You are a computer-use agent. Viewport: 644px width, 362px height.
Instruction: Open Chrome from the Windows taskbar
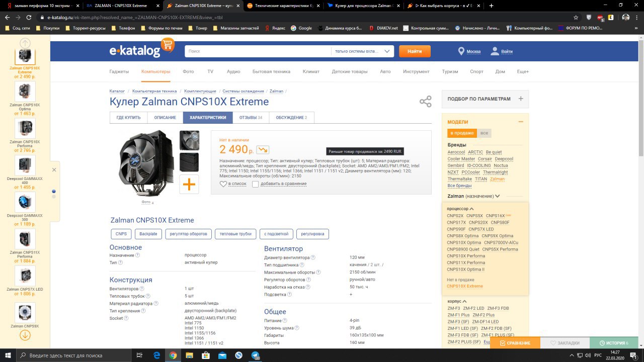(x=173, y=355)
